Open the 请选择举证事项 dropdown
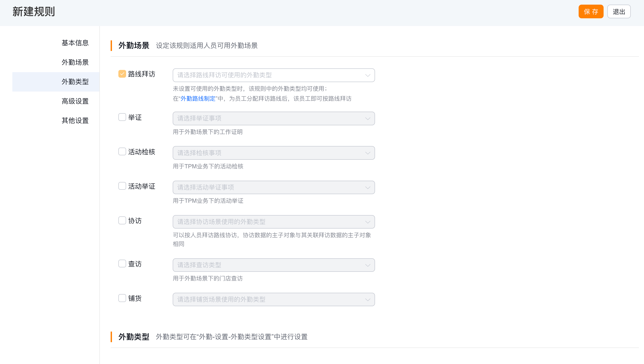This screenshot has height=364, width=644. click(x=273, y=118)
